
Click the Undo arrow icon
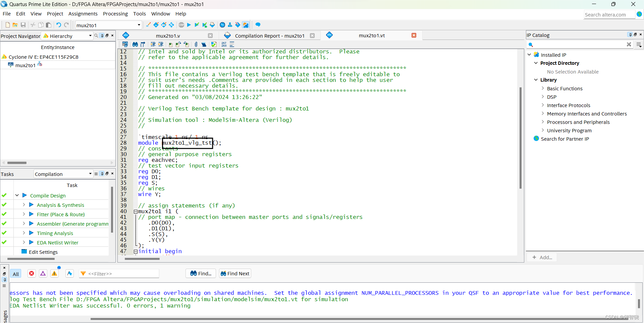click(x=59, y=25)
